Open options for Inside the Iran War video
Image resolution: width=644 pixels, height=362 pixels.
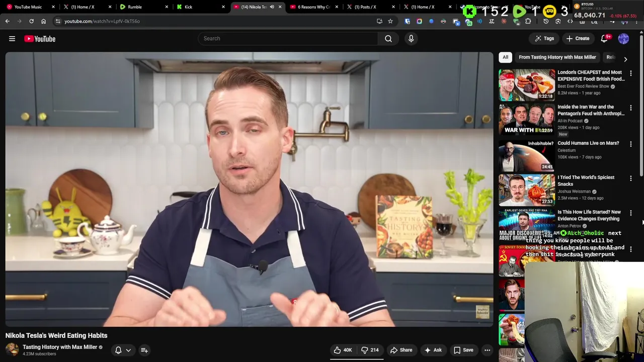click(x=630, y=108)
